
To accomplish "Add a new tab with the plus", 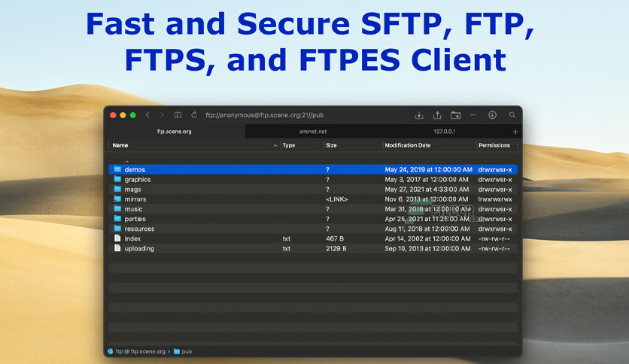I will (515, 132).
